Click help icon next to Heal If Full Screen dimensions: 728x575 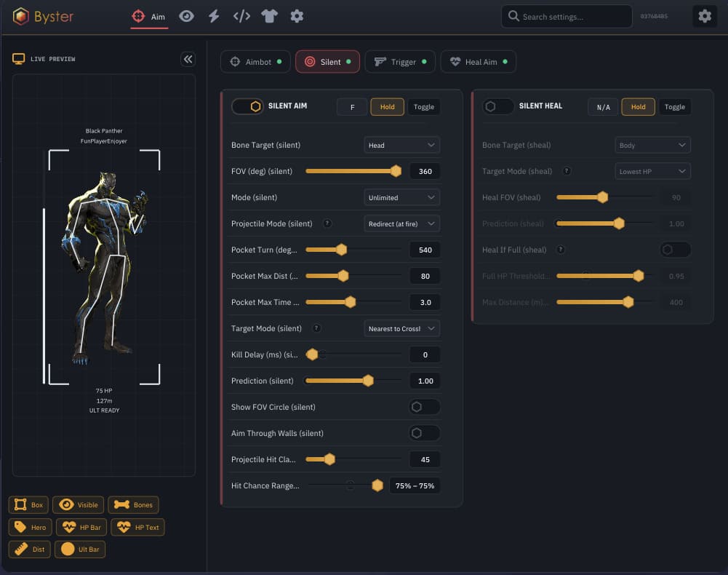point(561,250)
